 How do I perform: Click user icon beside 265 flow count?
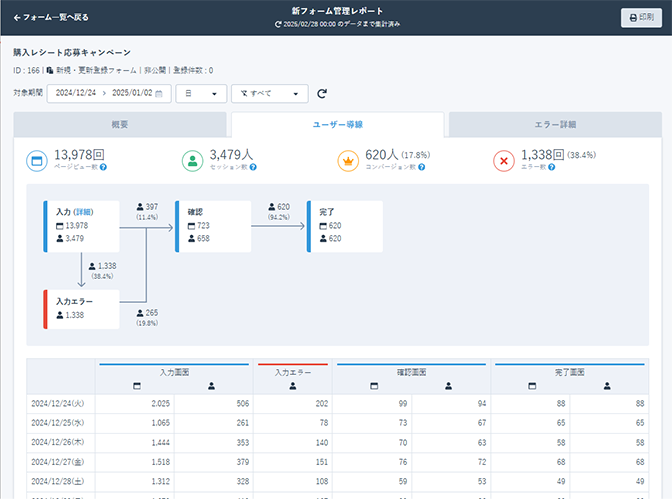point(140,313)
